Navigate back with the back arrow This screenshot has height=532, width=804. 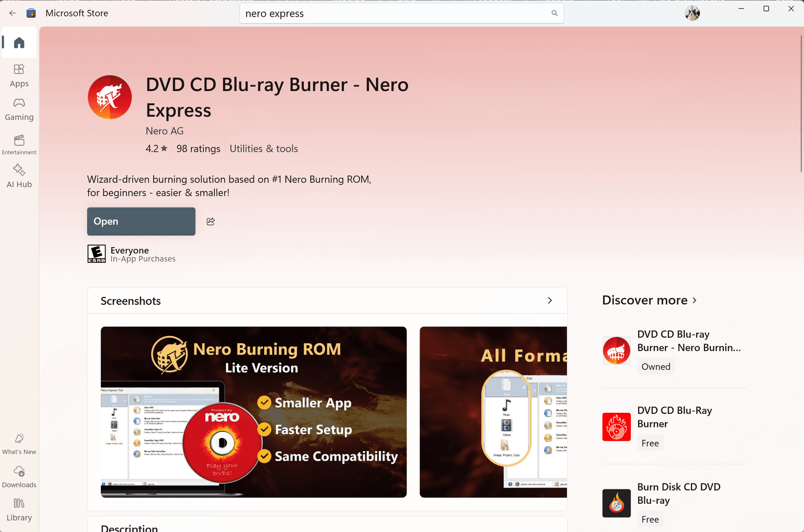pos(13,13)
